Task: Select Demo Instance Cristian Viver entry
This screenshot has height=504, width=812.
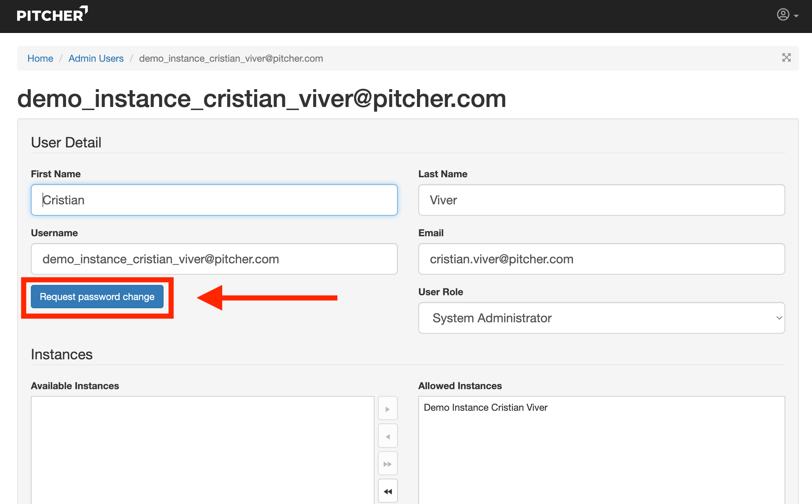Action: click(485, 407)
